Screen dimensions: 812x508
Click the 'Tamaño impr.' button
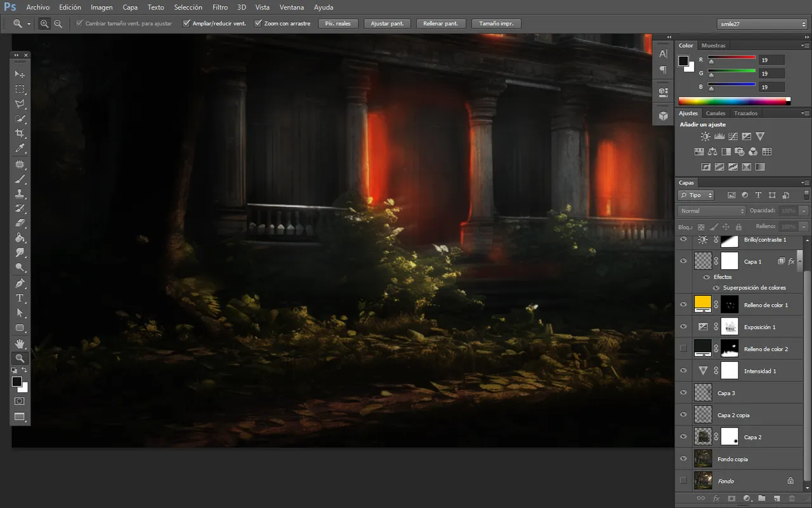(496, 23)
